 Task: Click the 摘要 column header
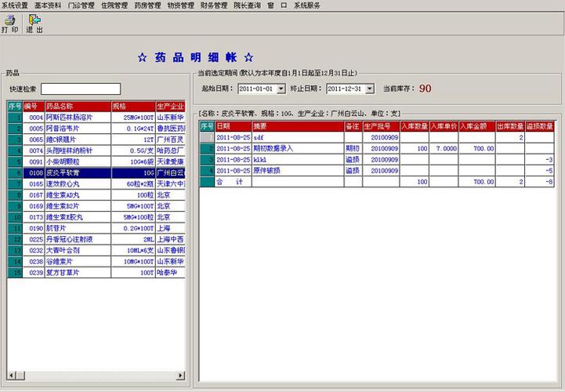pos(298,126)
